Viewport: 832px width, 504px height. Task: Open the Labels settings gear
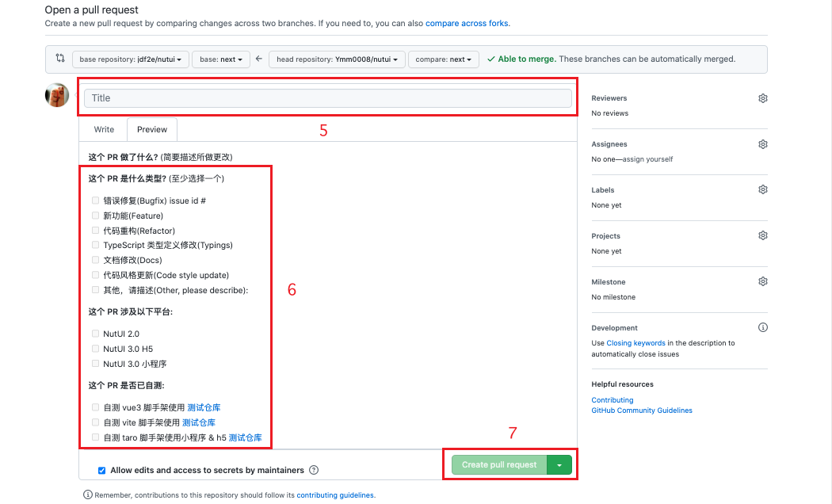(762, 189)
